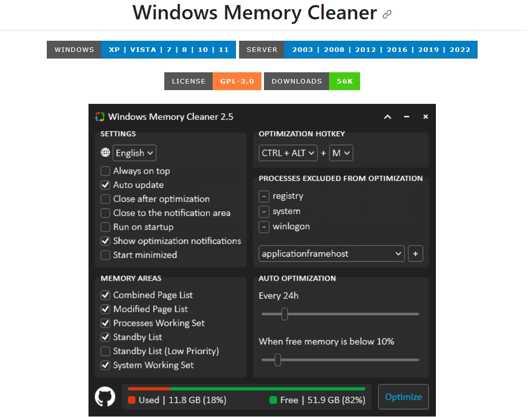Click the 'winlogon' process name
Viewport: 532px width, 417px height.
291,227
